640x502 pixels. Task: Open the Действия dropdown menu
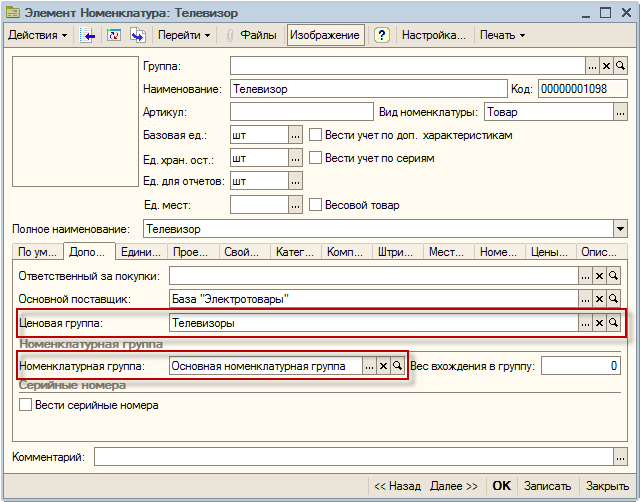click(x=38, y=35)
